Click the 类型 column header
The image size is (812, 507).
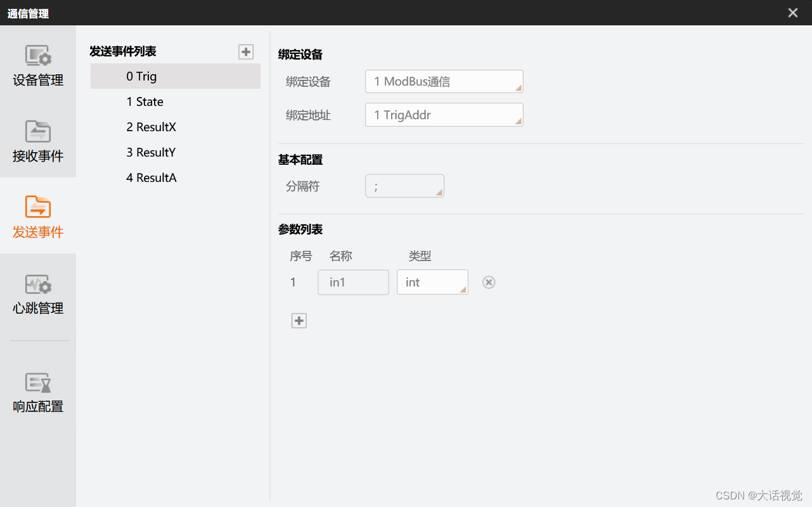tap(420, 256)
